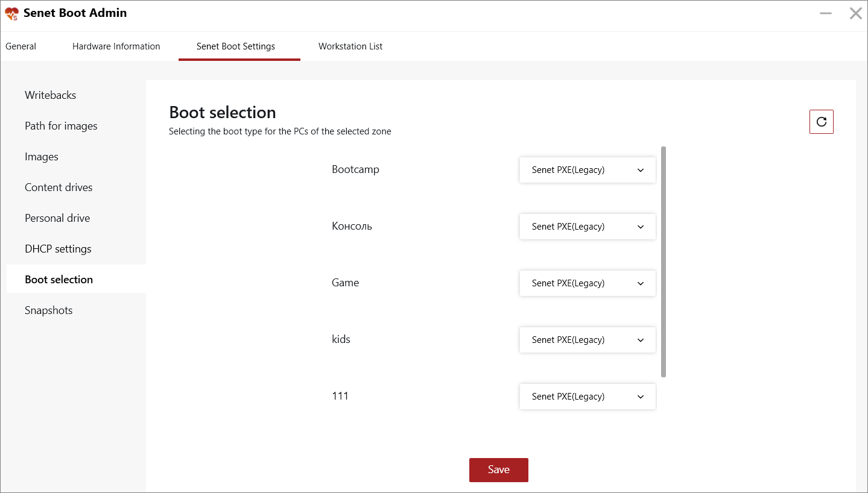
Task: Open the DHCP settings section
Action: click(58, 249)
